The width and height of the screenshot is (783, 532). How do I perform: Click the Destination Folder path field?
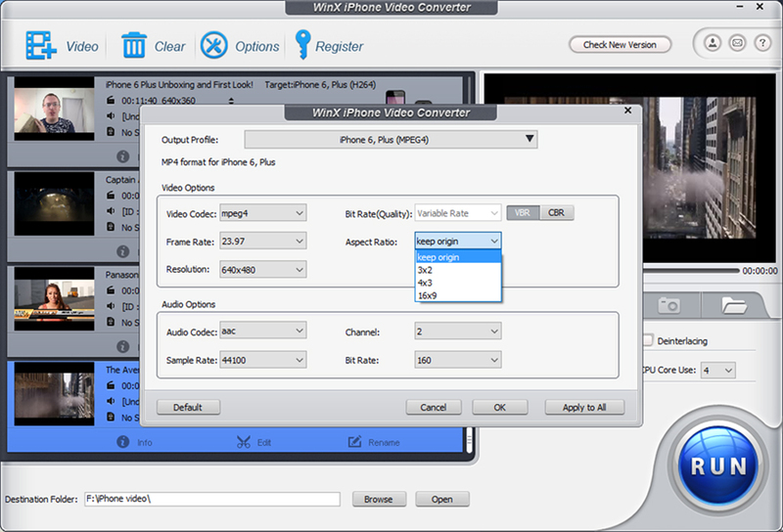212,499
